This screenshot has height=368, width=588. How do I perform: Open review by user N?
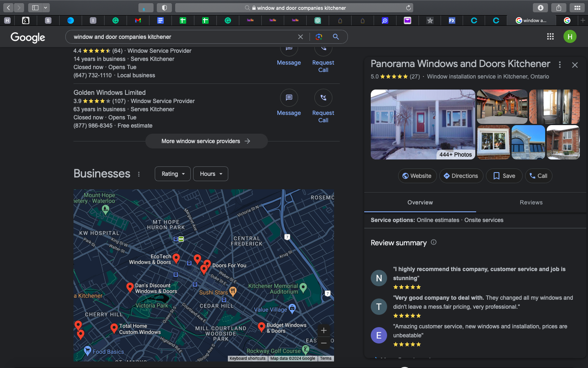[x=379, y=278]
